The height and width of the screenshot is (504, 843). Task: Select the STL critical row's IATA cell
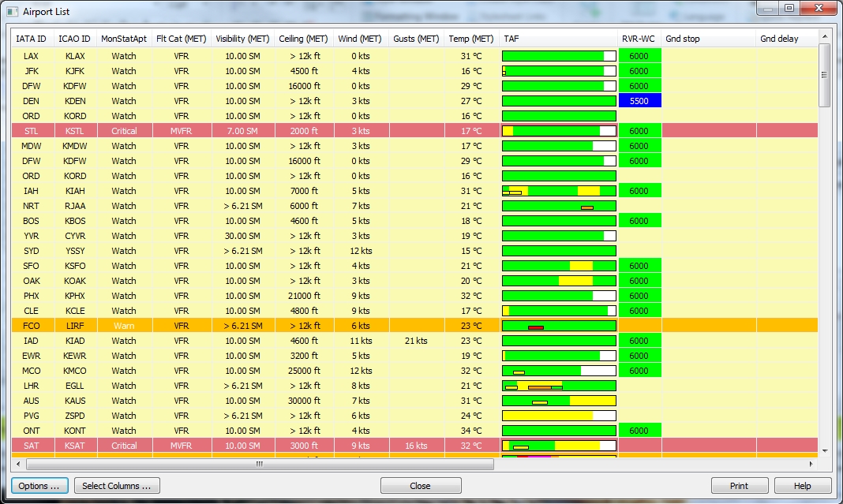point(32,131)
